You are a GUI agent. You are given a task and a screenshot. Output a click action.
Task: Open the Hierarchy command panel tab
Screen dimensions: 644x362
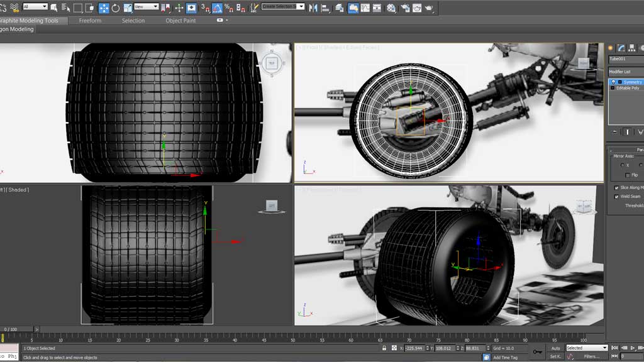click(631, 48)
